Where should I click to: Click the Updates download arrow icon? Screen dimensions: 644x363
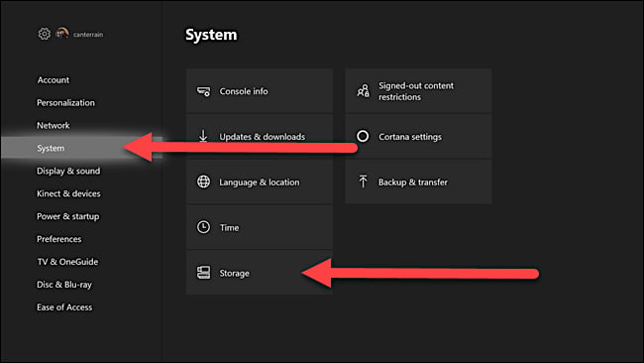[203, 136]
